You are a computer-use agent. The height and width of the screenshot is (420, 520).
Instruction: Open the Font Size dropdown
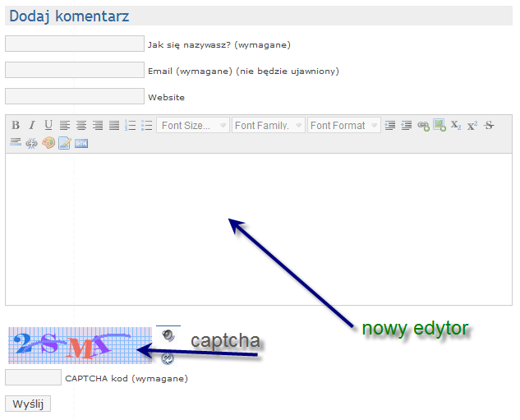point(194,126)
